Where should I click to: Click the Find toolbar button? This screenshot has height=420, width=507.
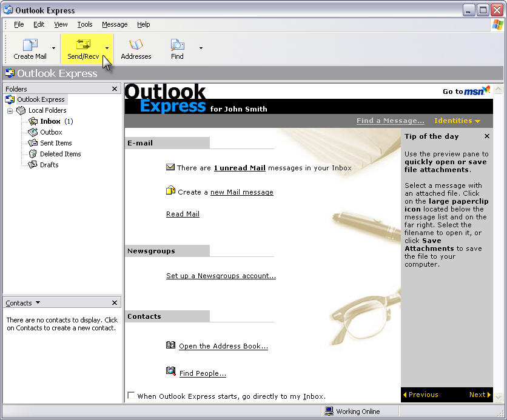click(x=177, y=48)
